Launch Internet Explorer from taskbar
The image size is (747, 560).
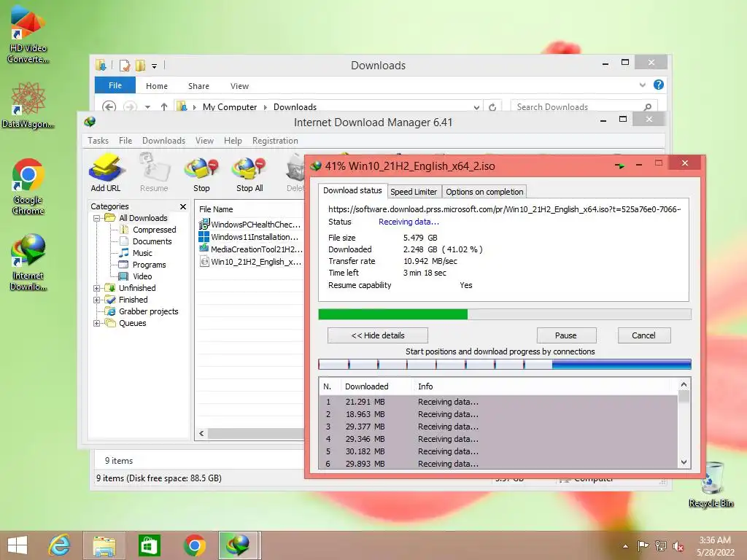[x=60, y=545]
